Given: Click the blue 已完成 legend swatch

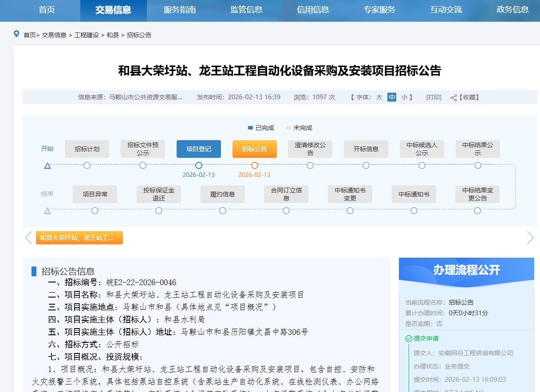Looking at the screenshot, I should coord(250,128).
